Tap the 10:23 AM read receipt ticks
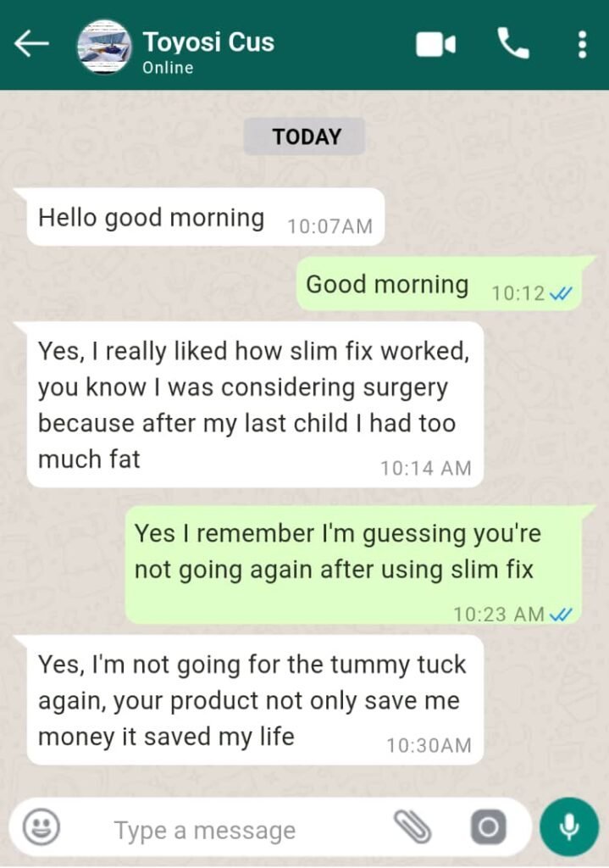 pos(561,615)
